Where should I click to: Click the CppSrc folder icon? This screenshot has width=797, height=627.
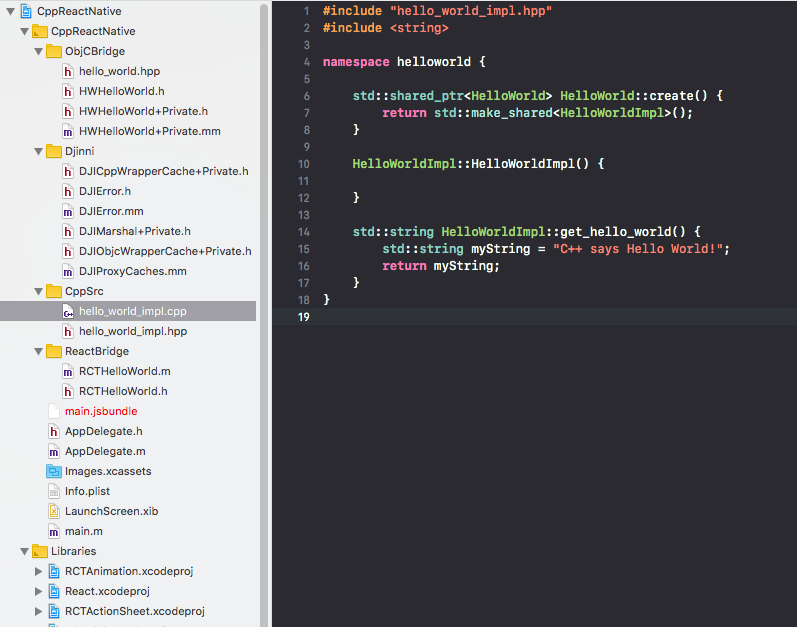coord(54,292)
